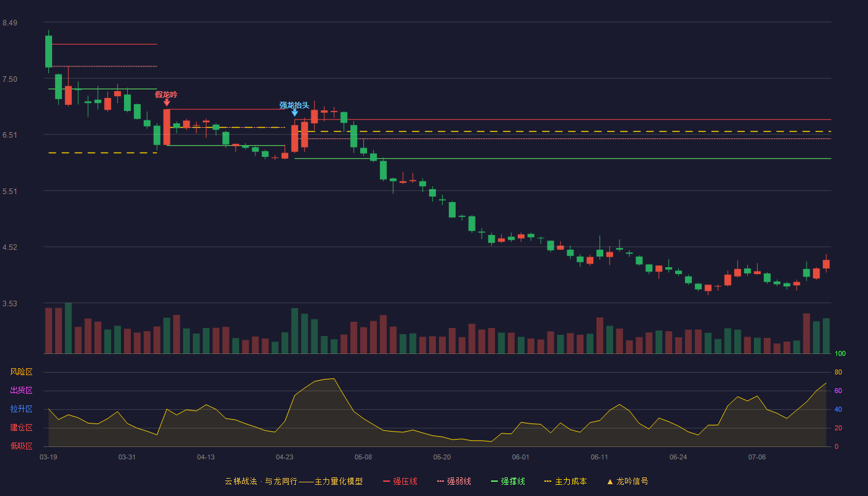The height and width of the screenshot is (496, 868).
Task: Click the orange 80 indicator scale value
Action: (838, 372)
